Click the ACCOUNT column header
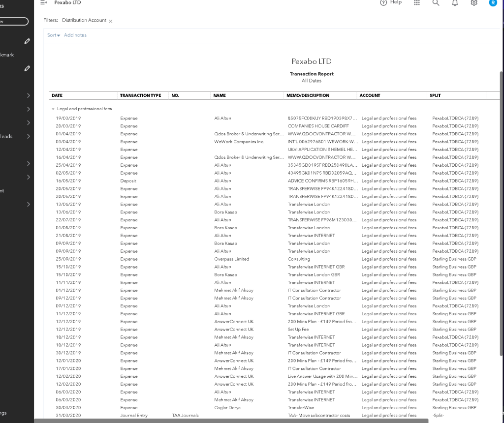The width and height of the screenshot is (504, 423). 370,95
